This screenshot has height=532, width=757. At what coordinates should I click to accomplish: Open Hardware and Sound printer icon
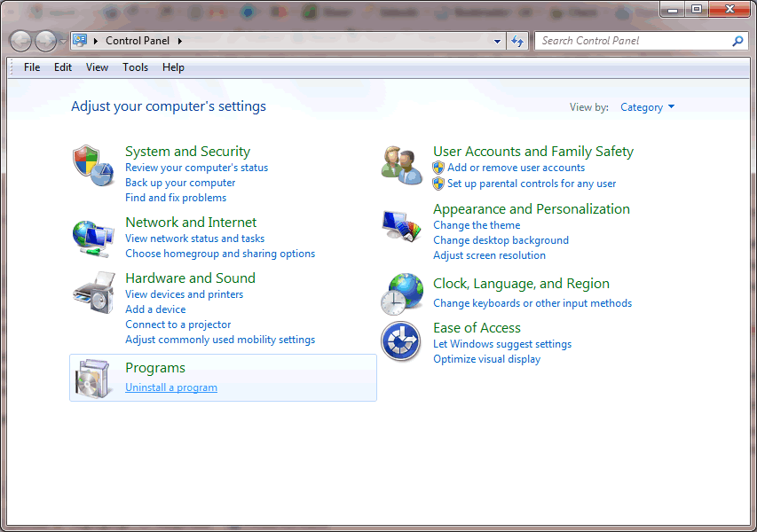(x=94, y=293)
